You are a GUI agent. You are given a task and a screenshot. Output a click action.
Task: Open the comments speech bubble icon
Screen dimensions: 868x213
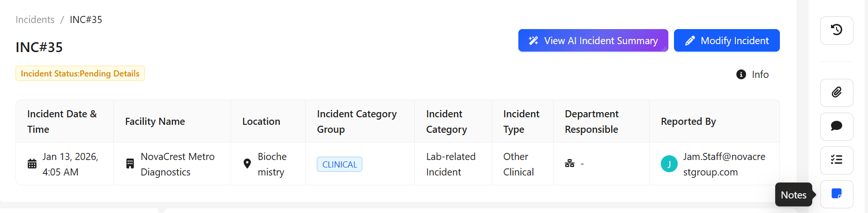tap(837, 126)
